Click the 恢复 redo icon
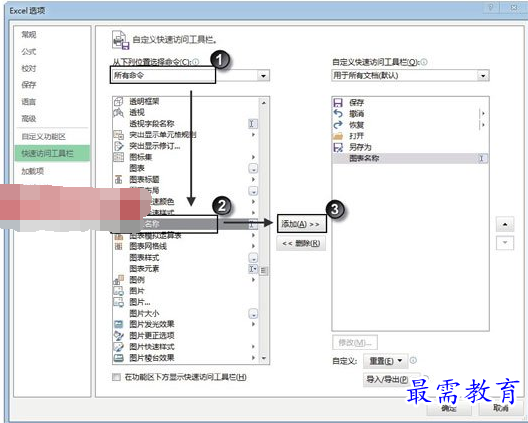 [x=338, y=125]
